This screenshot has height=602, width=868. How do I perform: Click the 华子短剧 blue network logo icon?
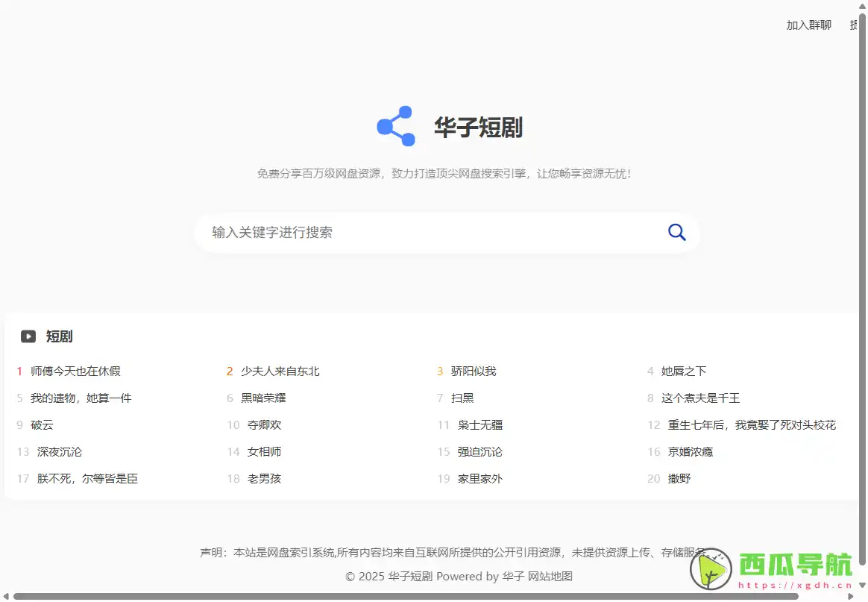[394, 125]
